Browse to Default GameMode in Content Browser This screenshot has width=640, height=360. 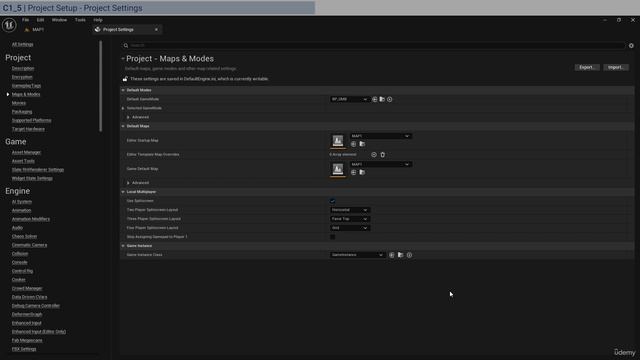click(x=382, y=99)
